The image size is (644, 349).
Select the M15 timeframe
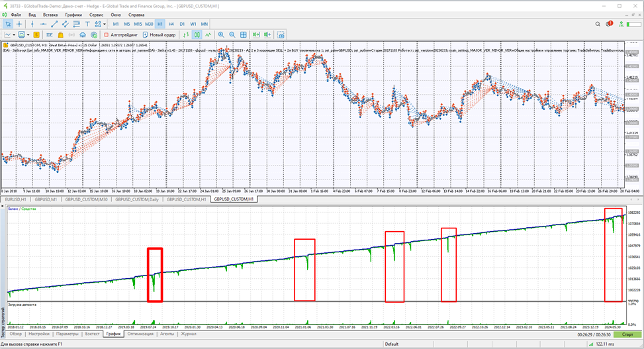pos(138,25)
